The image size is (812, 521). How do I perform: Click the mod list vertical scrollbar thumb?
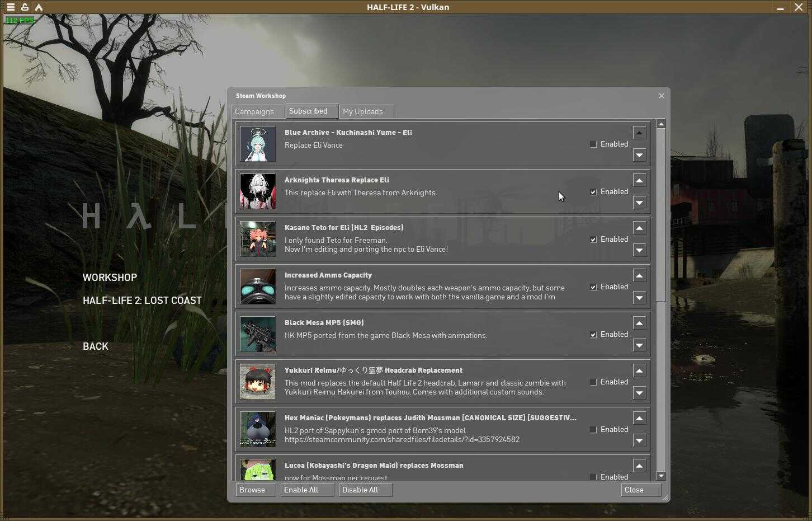pos(661,215)
